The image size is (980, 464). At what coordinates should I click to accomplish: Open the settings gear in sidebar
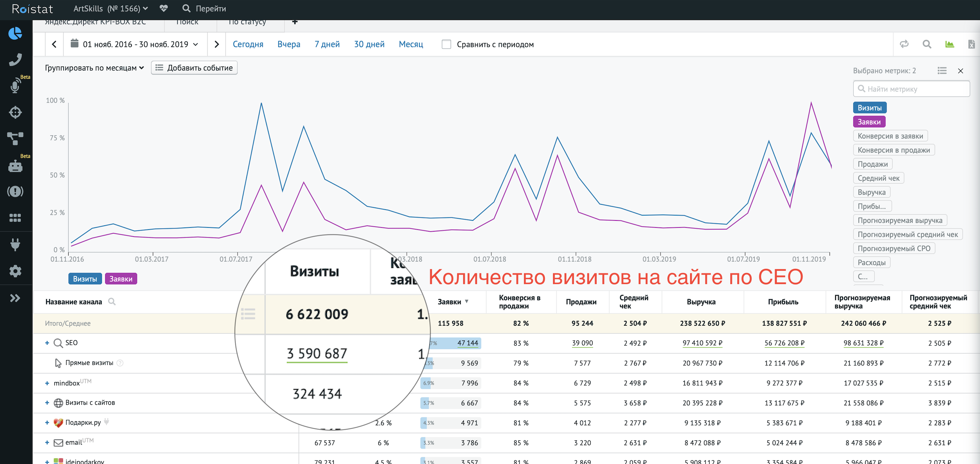pyautogui.click(x=15, y=271)
